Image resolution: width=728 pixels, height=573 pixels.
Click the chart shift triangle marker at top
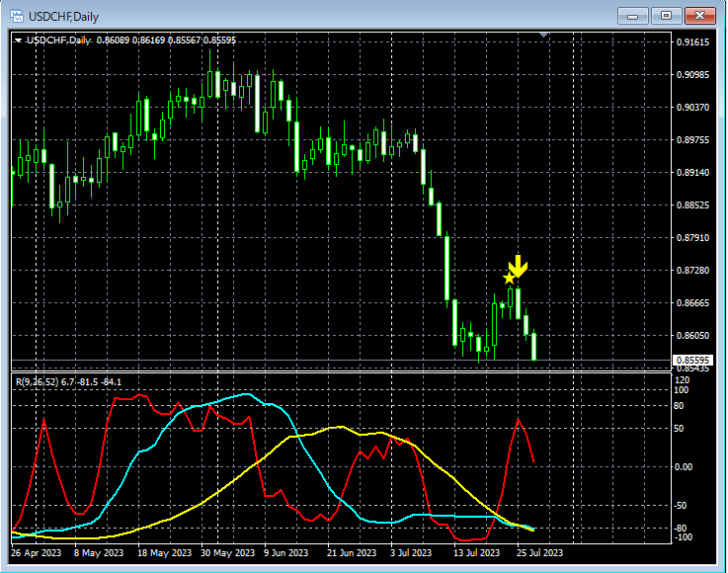pos(544,35)
